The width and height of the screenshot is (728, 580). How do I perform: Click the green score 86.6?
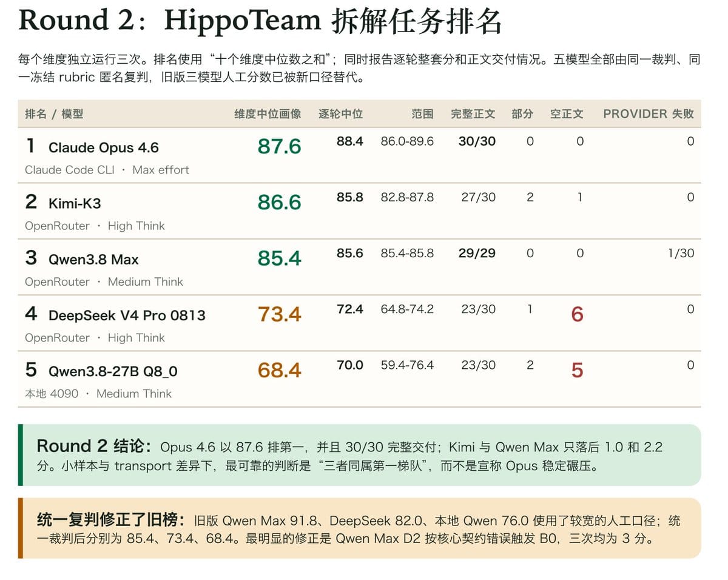tap(279, 203)
